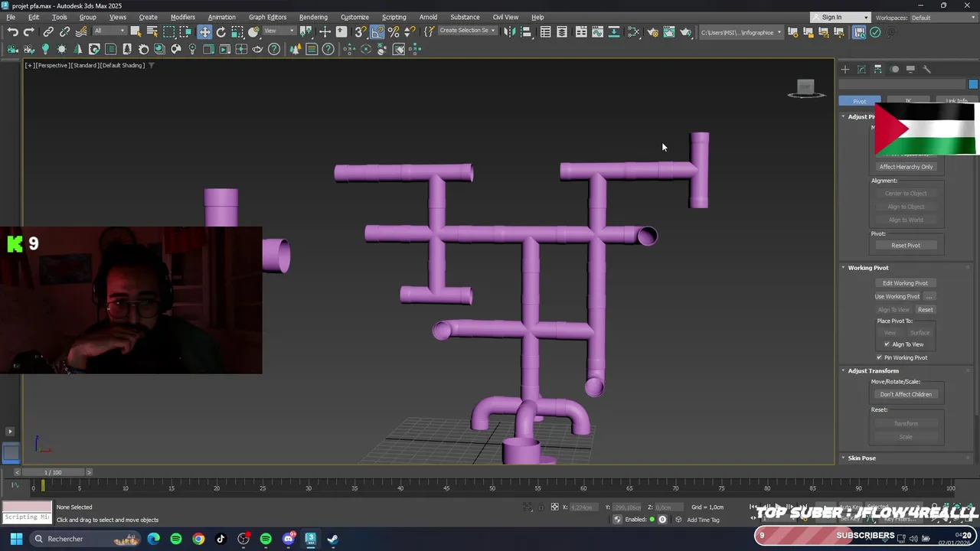Open the Rendering menu
The image size is (980, 551).
point(313,17)
